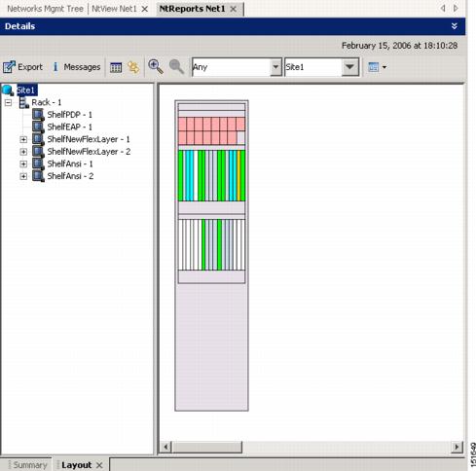Viewport: 476px width, 471px height.
Task: Click the zoom out magnifier icon
Action: click(x=176, y=67)
